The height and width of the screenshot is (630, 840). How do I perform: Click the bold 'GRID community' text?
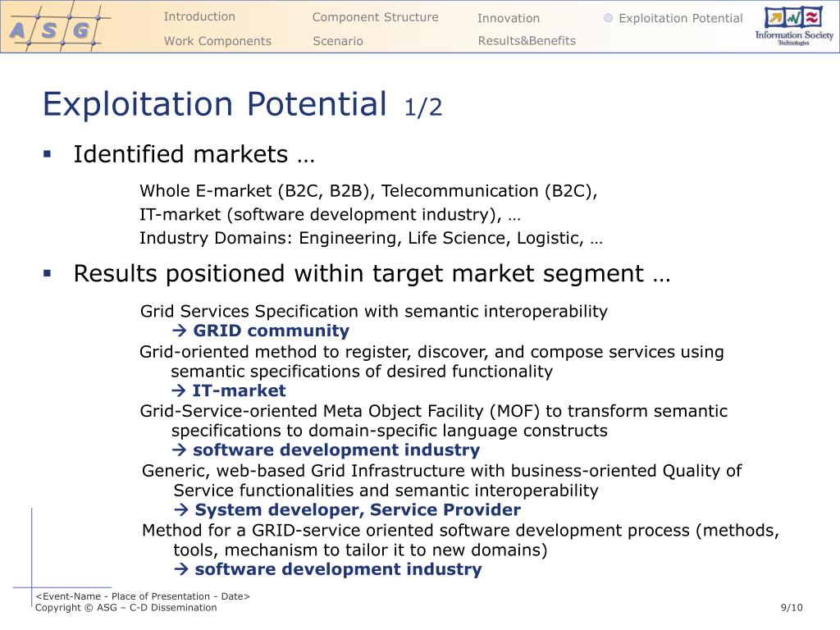(x=271, y=331)
